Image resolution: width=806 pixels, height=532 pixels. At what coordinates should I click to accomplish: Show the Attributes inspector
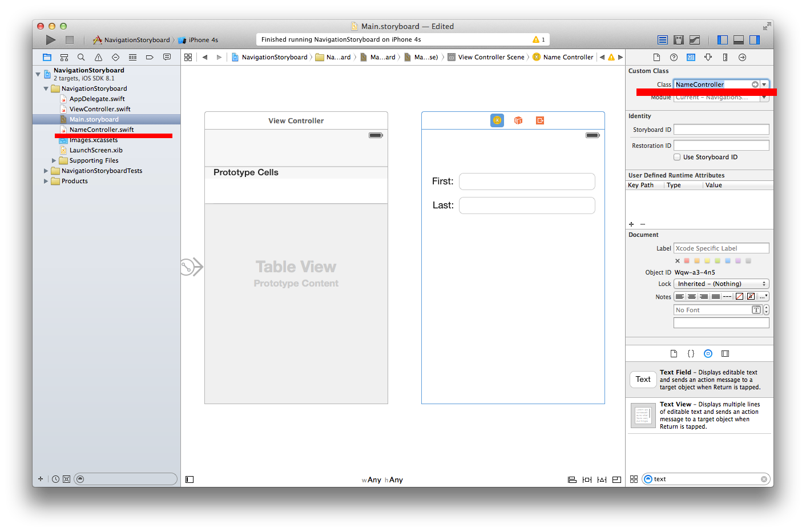[x=708, y=57]
